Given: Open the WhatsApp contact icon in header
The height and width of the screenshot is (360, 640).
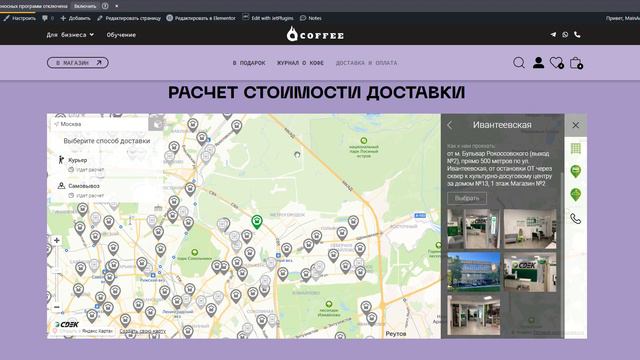Looking at the screenshot, I should (565, 35).
